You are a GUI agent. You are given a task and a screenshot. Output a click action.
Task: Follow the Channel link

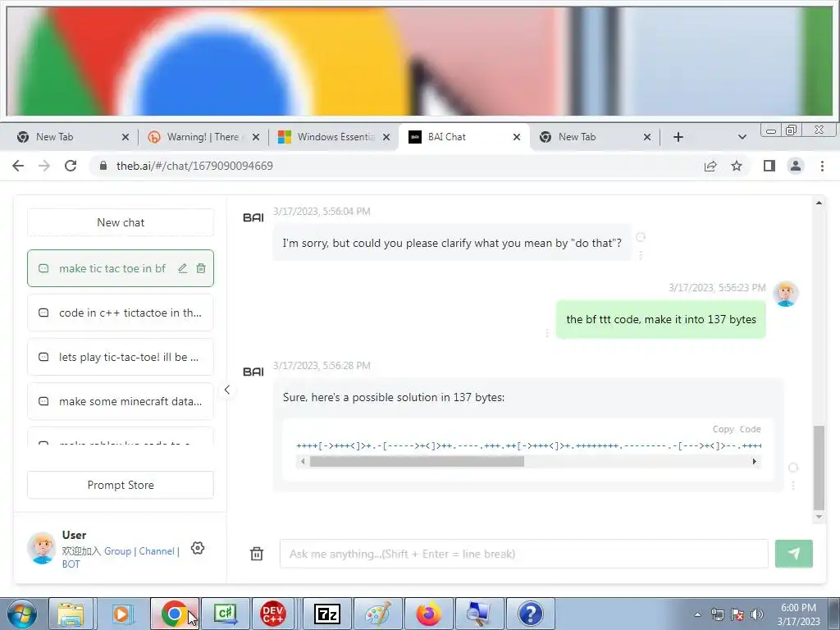point(157,550)
